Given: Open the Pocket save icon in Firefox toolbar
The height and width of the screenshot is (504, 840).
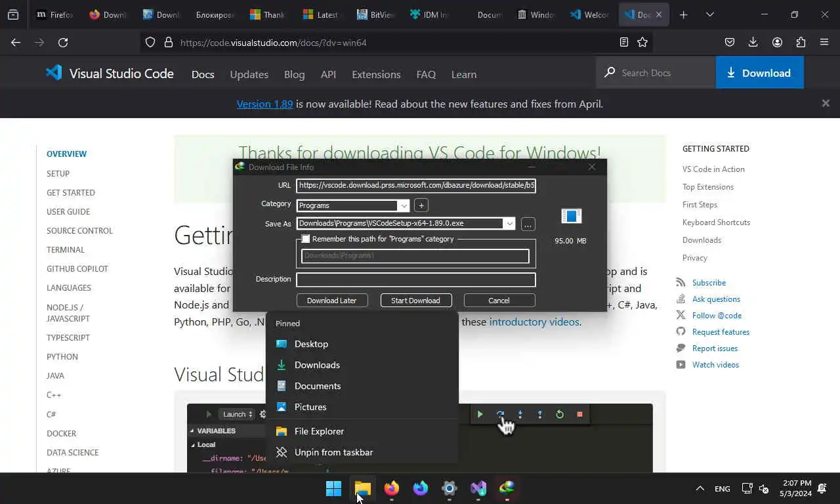Looking at the screenshot, I should [729, 42].
